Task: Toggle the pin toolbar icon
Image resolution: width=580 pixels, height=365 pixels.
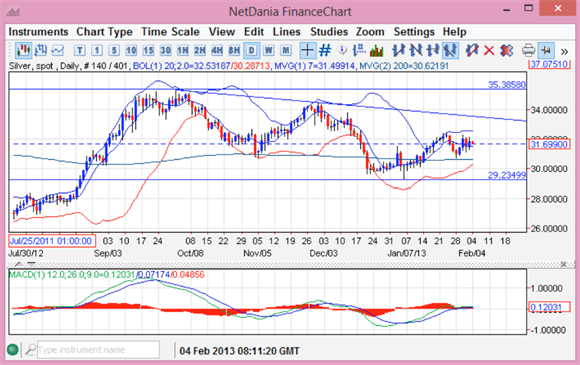Action: tap(546, 50)
